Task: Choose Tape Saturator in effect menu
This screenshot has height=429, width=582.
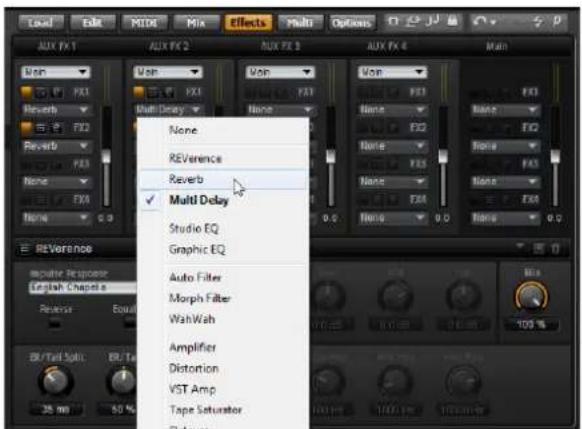Action: point(223,410)
